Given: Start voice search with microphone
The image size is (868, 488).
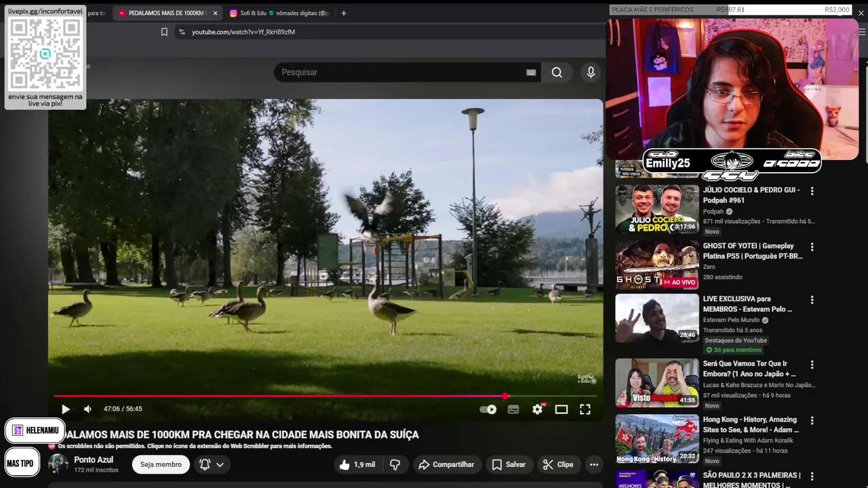Looking at the screenshot, I should coord(591,73).
